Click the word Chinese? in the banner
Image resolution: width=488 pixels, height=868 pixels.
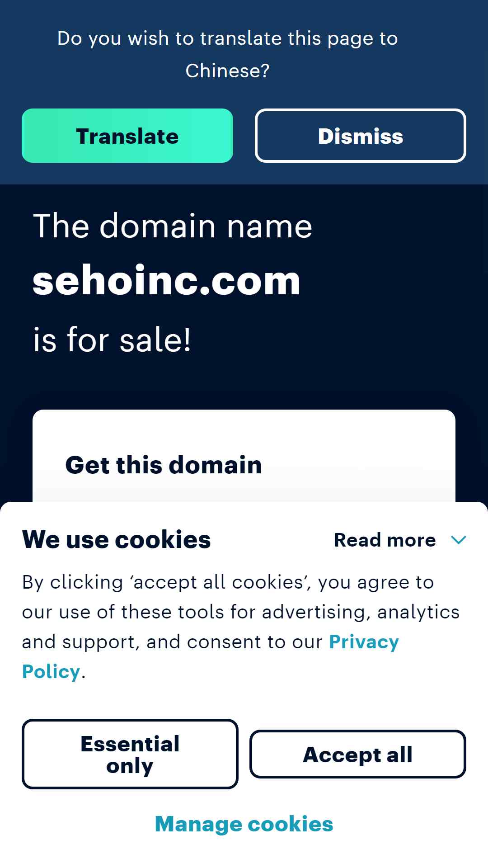(x=228, y=71)
